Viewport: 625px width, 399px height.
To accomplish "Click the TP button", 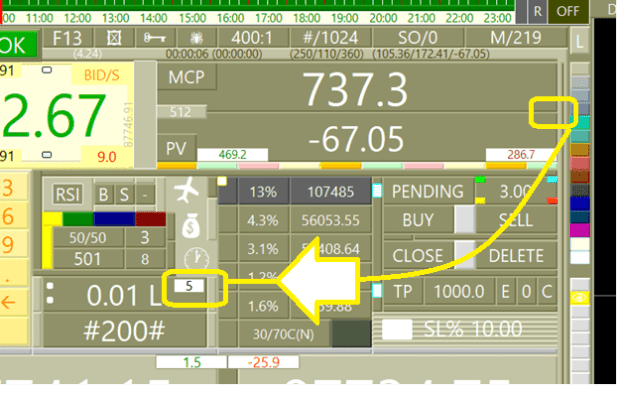I will coord(403,292).
